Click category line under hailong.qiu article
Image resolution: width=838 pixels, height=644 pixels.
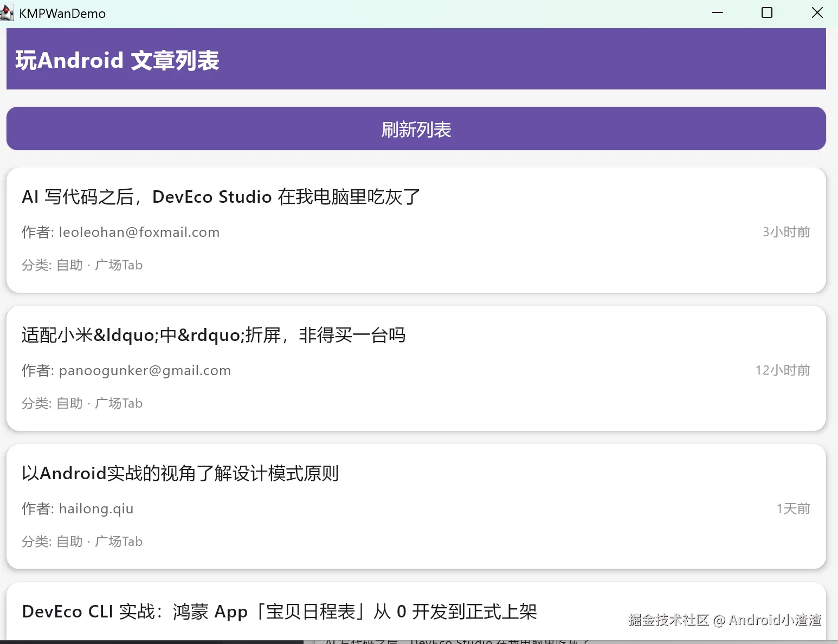click(x=82, y=542)
